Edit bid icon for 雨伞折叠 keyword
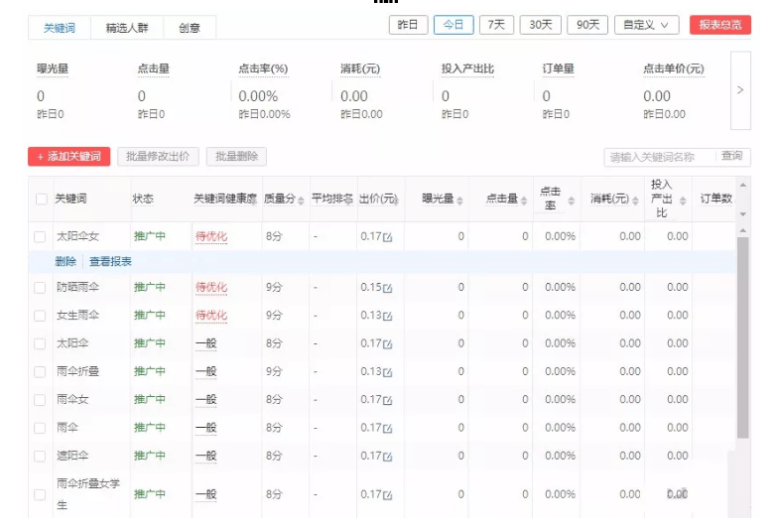 pyautogui.click(x=388, y=372)
